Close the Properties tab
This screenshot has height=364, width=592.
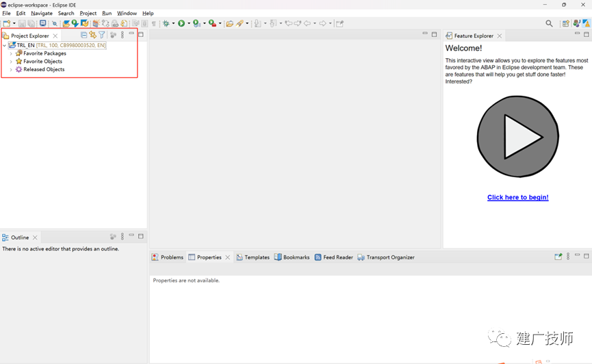[228, 257]
